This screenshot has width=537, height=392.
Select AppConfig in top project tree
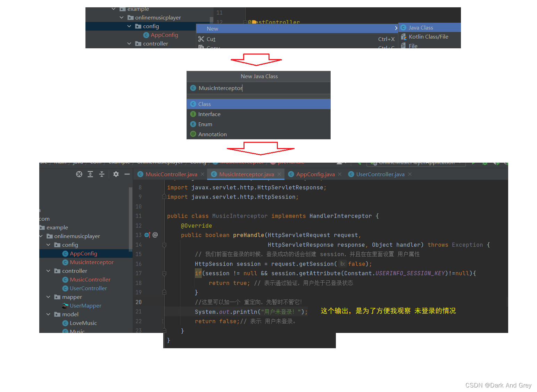click(x=164, y=35)
